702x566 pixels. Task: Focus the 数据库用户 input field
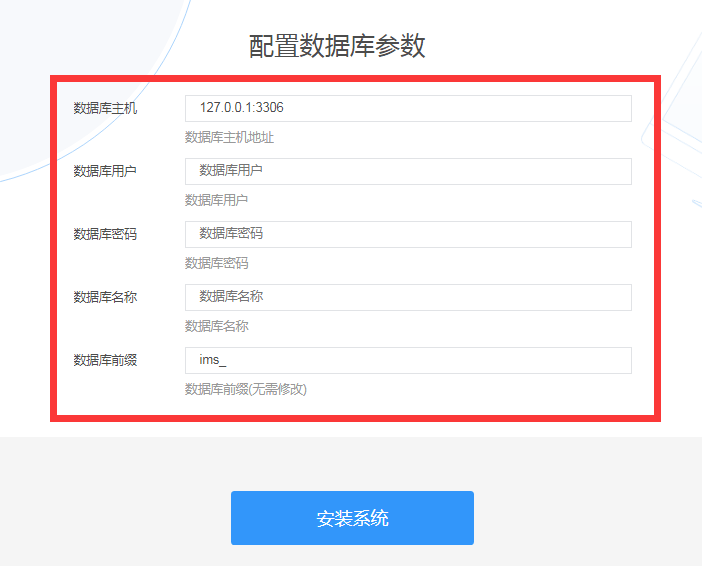click(408, 172)
